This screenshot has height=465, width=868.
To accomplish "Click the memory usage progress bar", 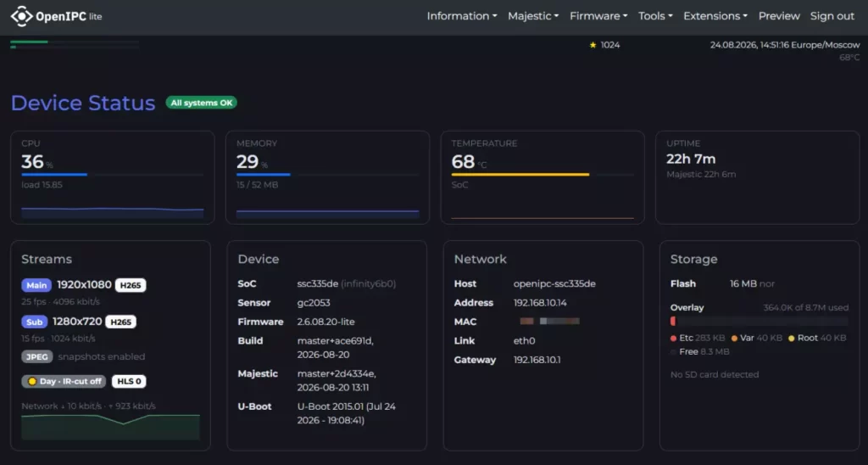I will pos(328,175).
